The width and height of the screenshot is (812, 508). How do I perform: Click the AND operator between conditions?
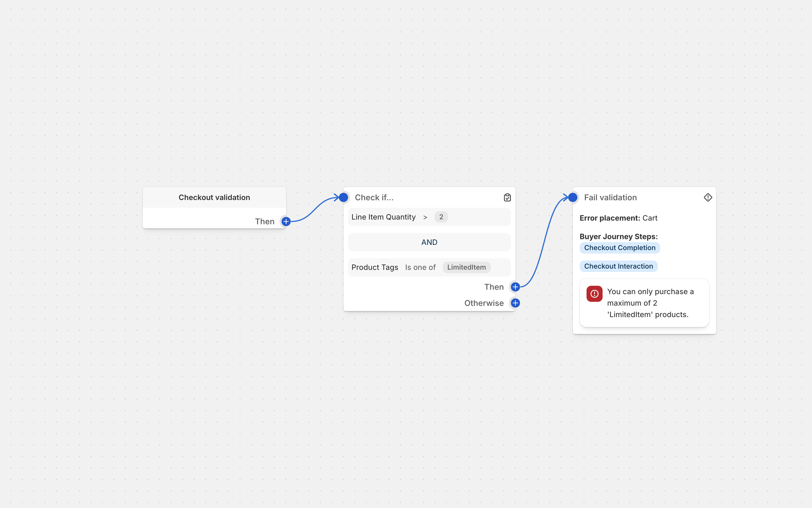(x=429, y=242)
